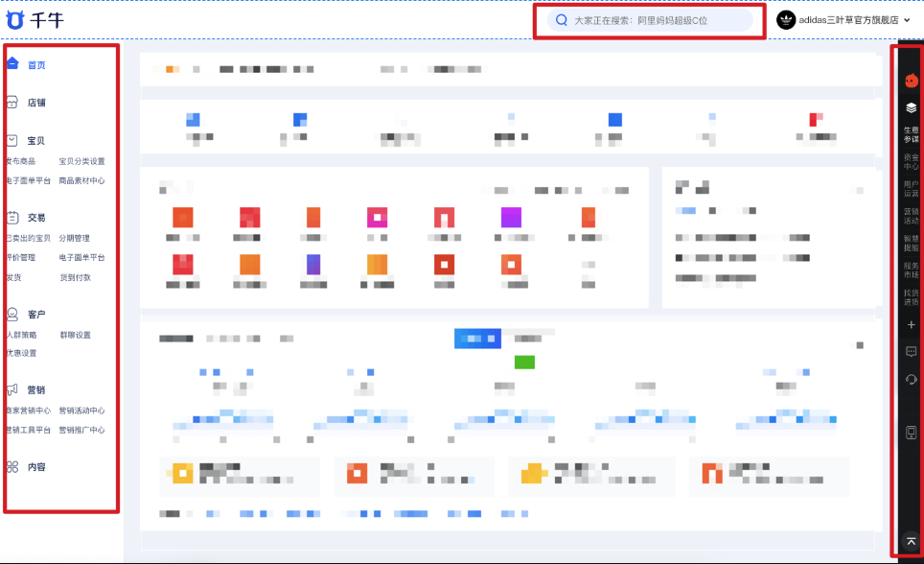Open 优惠设置 link
This screenshot has width=924, height=564.
(x=21, y=353)
